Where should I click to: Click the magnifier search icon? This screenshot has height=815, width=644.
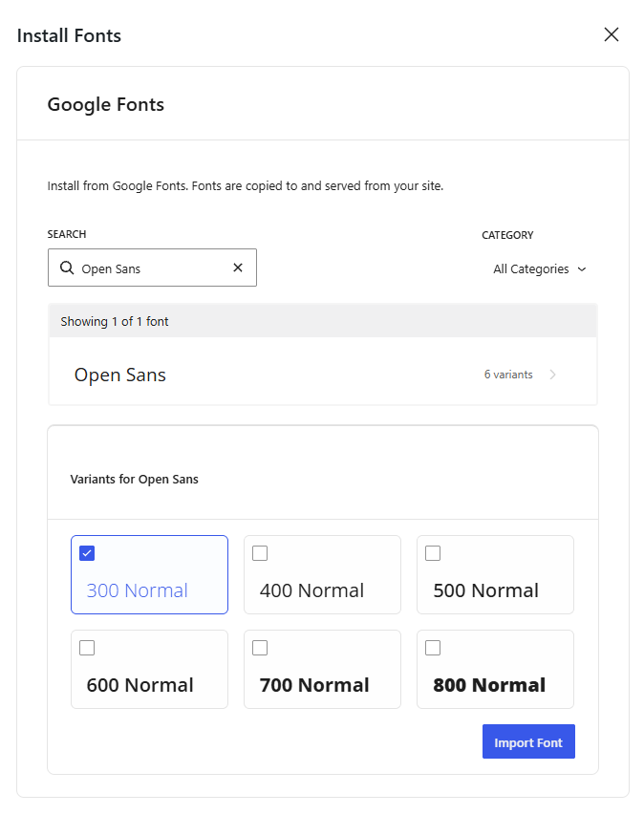tap(67, 268)
